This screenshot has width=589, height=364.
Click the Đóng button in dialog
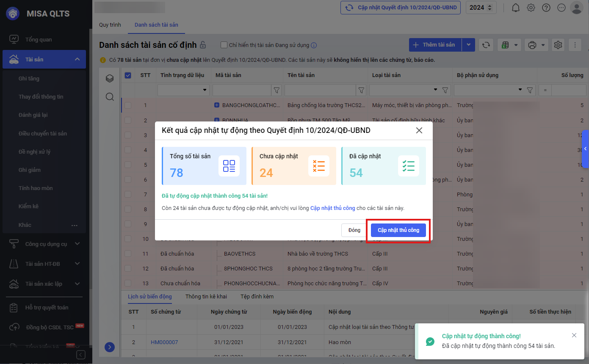click(x=354, y=230)
